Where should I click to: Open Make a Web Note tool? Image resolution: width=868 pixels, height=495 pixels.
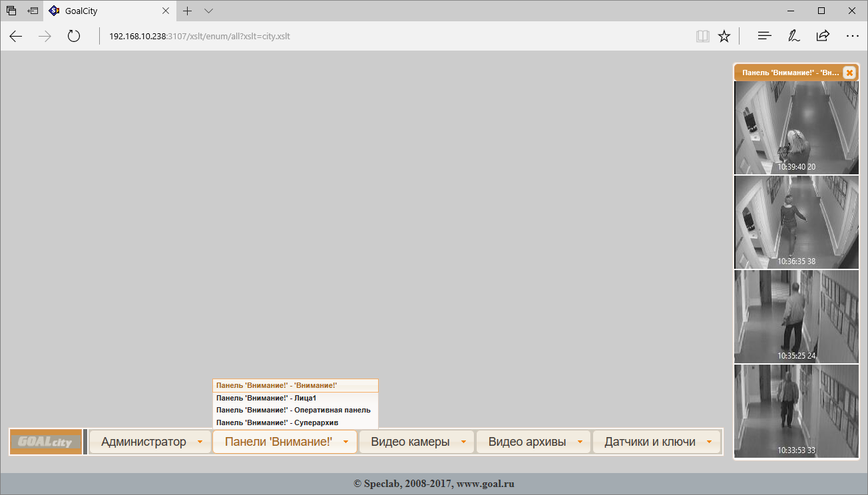pyautogui.click(x=793, y=36)
